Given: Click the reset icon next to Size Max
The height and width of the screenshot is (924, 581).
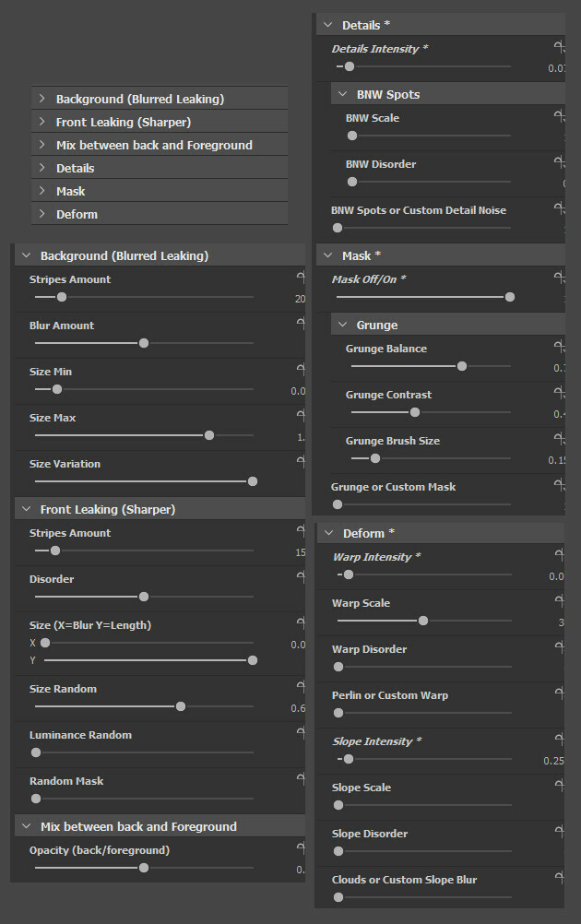Looking at the screenshot, I should tap(300, 416).
